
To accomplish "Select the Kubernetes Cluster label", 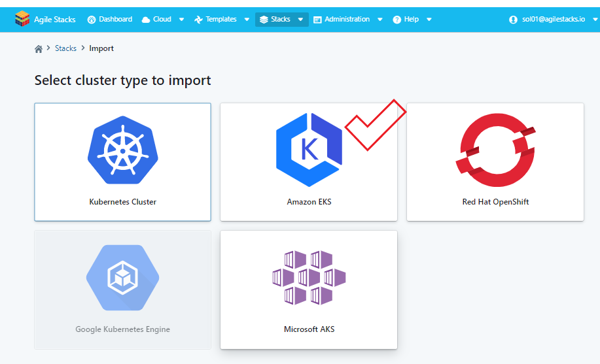I will tap(123, 202).
